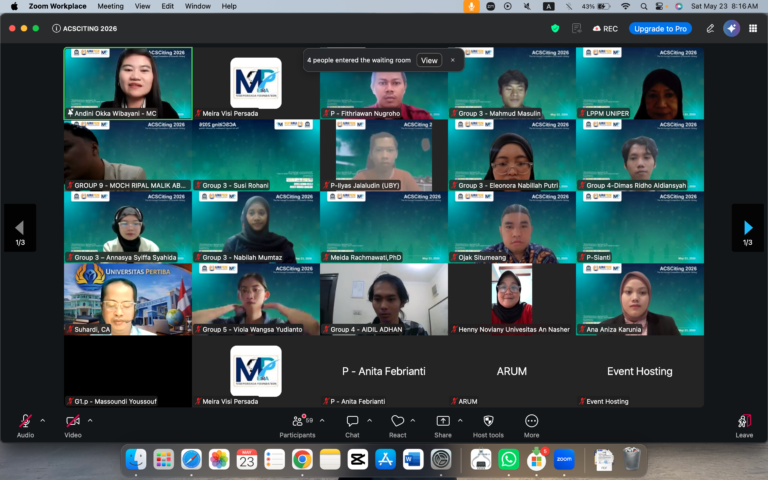
Task: Open the AI Companion sparkle icon
Action: coord(731,28)
